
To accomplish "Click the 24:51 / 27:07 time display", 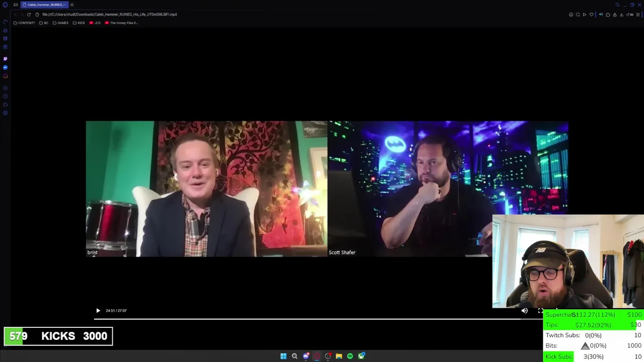I will (x=116, y=311).
